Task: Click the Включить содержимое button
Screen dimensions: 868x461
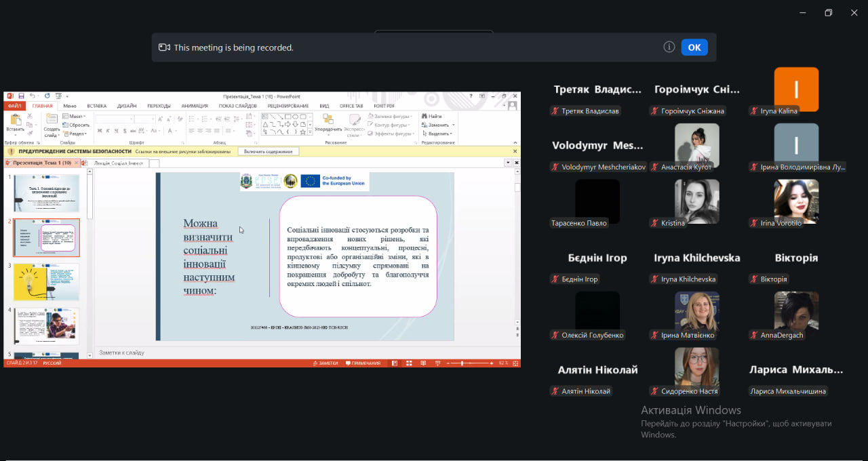Action: tap(268, 152)
